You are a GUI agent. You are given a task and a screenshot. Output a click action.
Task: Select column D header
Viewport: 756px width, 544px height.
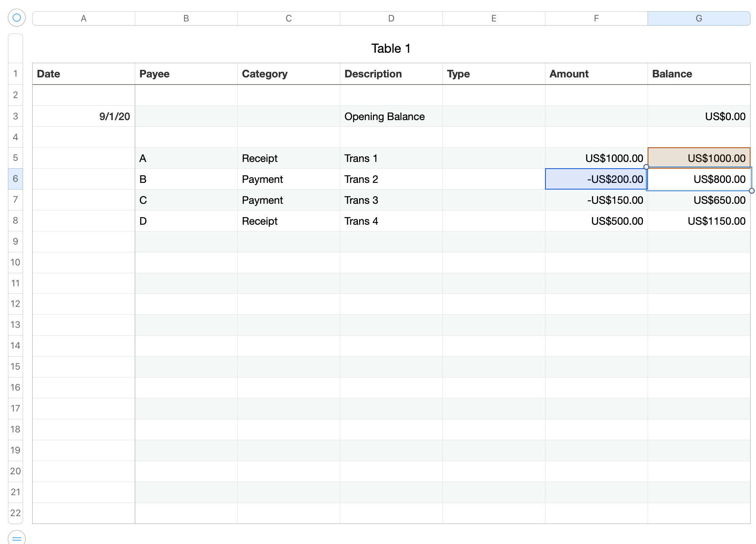(391, 18)
